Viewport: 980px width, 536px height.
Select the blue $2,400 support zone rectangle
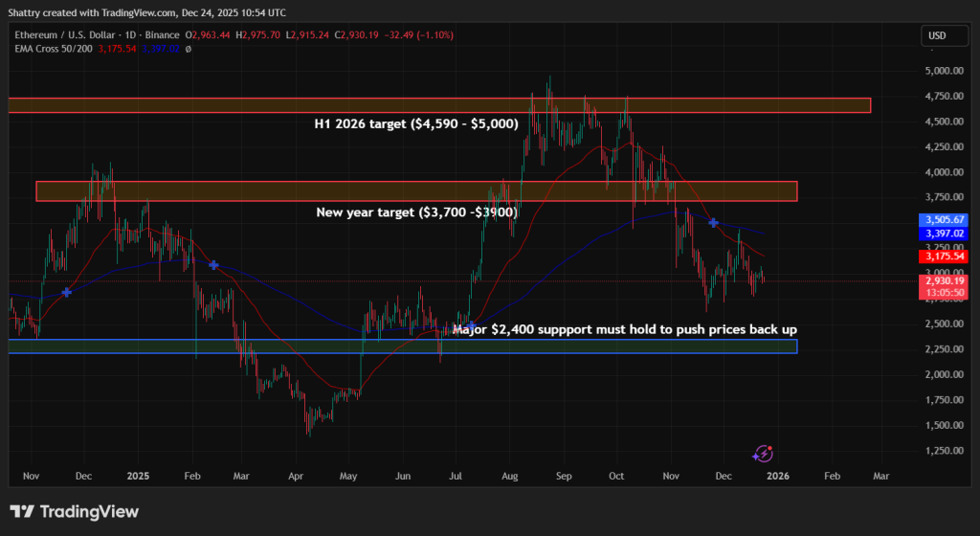coord(403,346)
